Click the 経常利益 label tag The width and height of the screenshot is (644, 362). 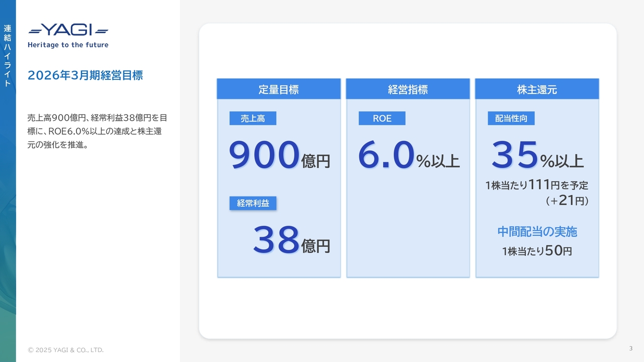pos(253,203)
